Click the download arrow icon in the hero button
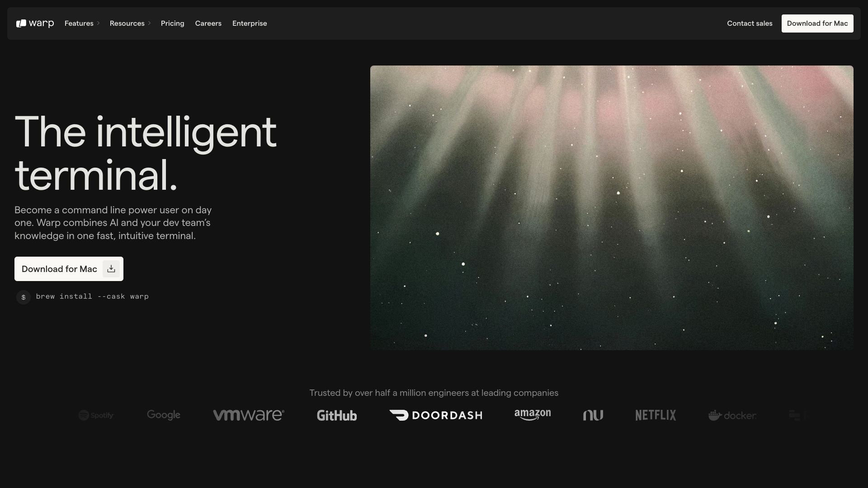The width and height of the screenshot is (868, 488). [111, 269]
